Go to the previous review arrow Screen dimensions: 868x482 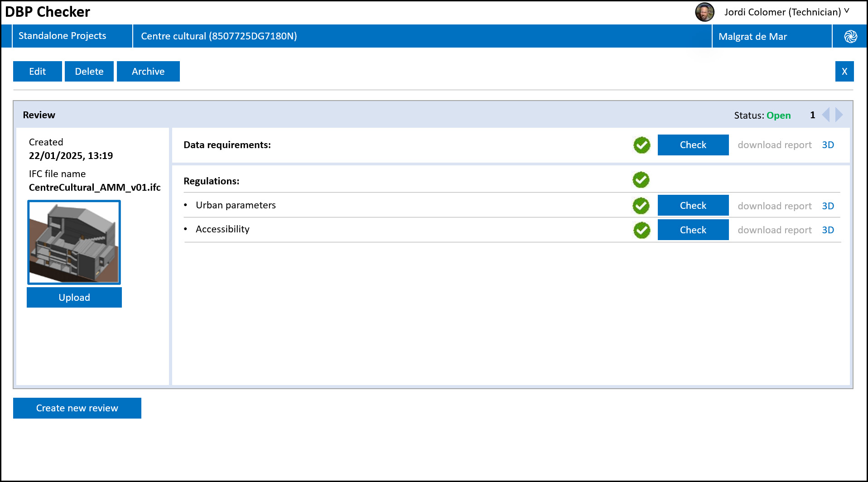(826, 115)
